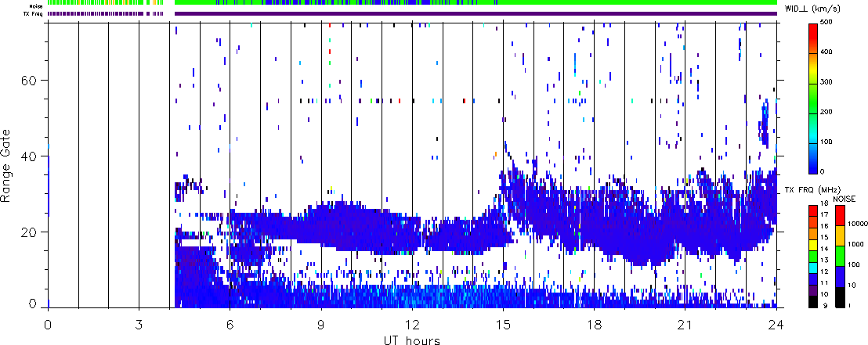This screenshot has height=345, width=868.
Task: Click the 13 value on TX FRQ scale
Action: tap(826, 261)
